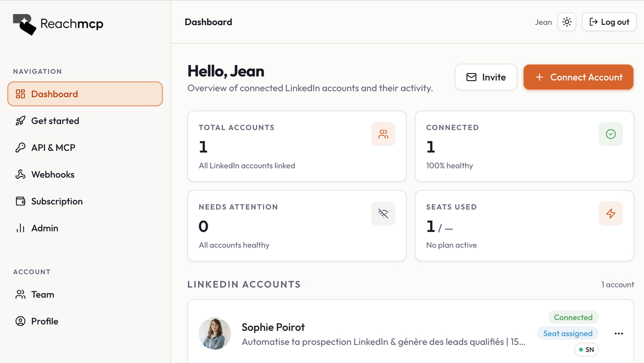Click the user name Jean in header
Viewport: 644px width, 363px height.
(544, 22)
